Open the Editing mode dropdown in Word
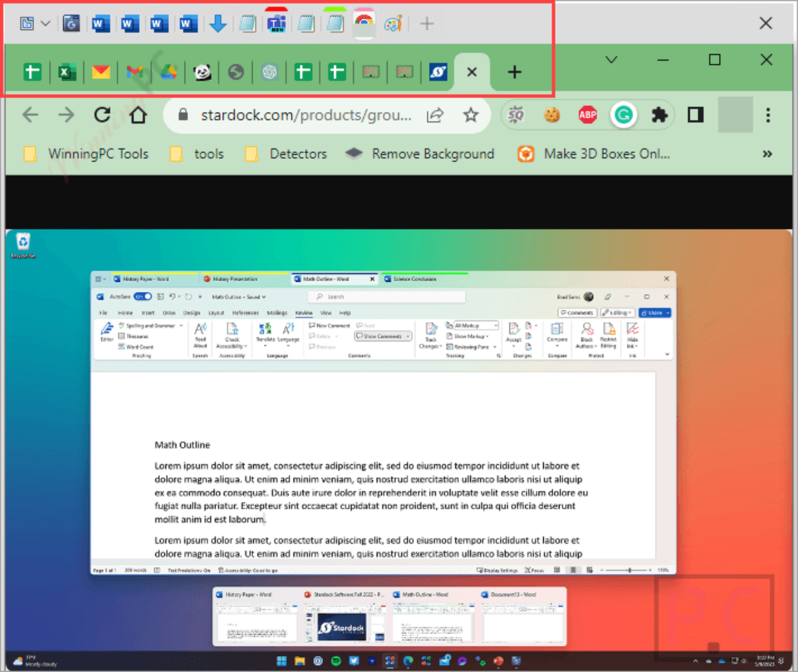 [618, 313]
